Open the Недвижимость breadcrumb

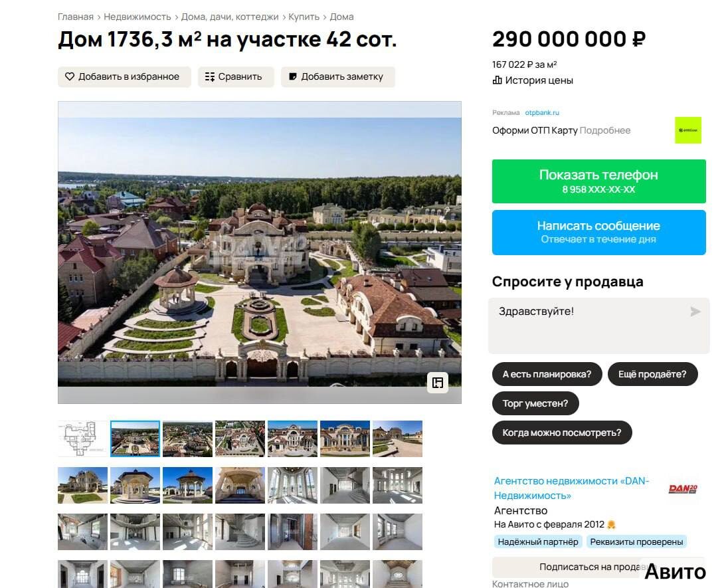137,17
